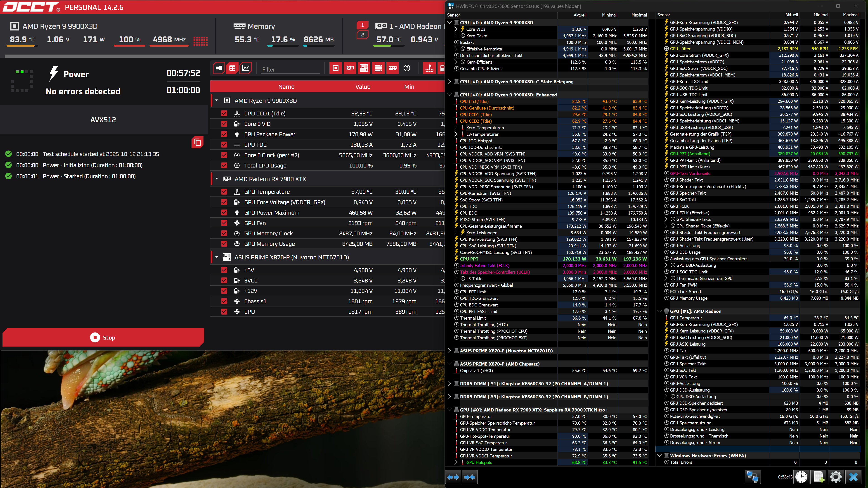
Task: Switch to OCCT graph view icon
Action: (x=246, y=68)
